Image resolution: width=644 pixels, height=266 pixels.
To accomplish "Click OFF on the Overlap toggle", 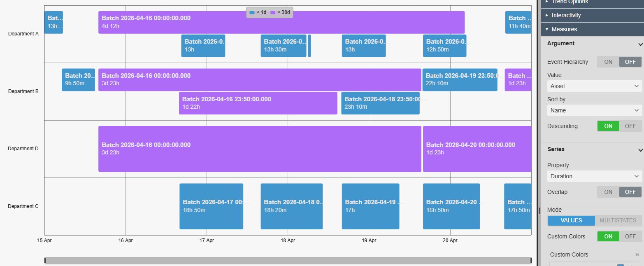I will [630, 192].
